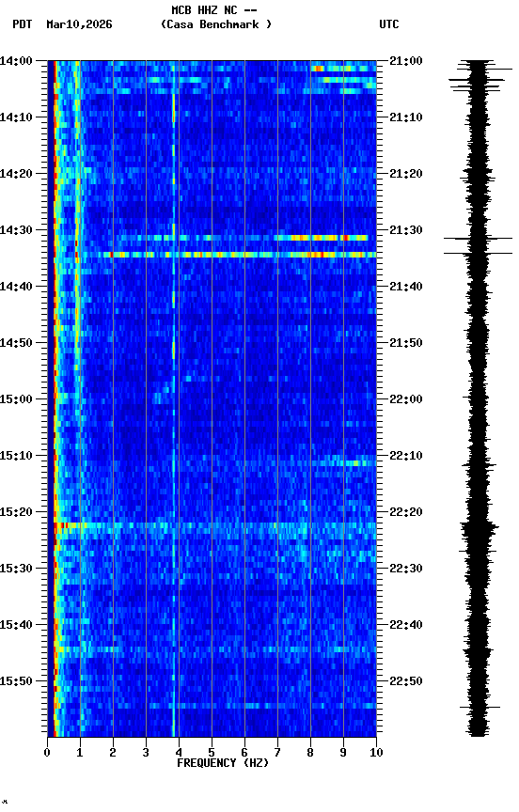Click the 21:30 UTC time label
This screenshot has width=519, height=812.
click(x=406, y=230)
